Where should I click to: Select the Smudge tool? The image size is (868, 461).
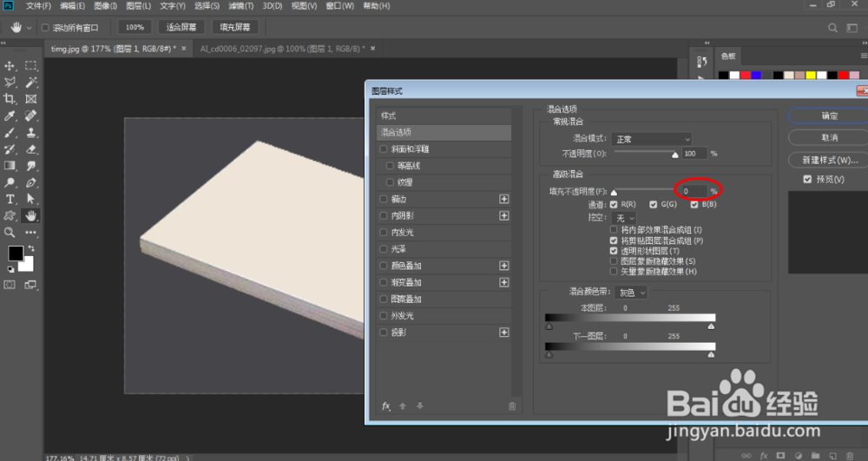pos(31,166)
